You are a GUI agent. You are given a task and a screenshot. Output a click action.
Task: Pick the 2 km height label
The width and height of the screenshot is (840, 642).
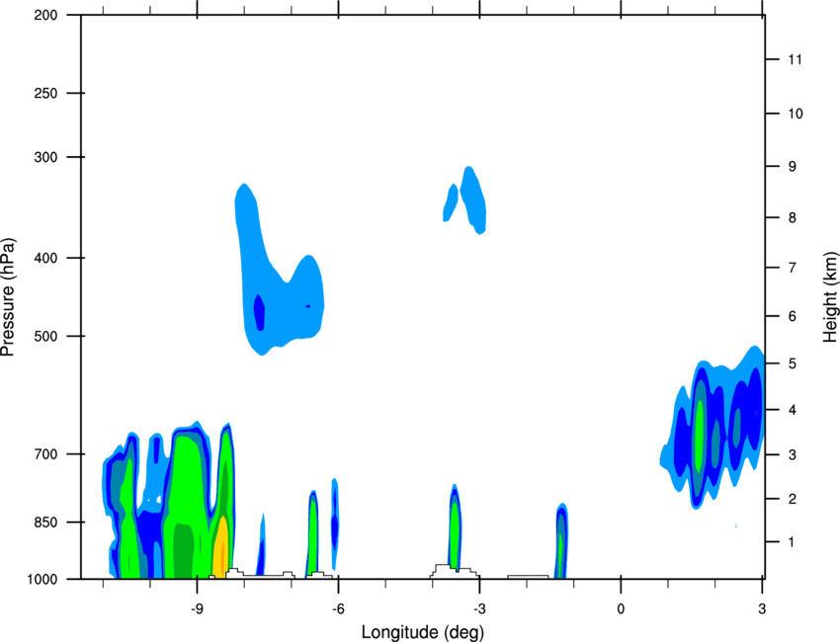click(792, 499)
